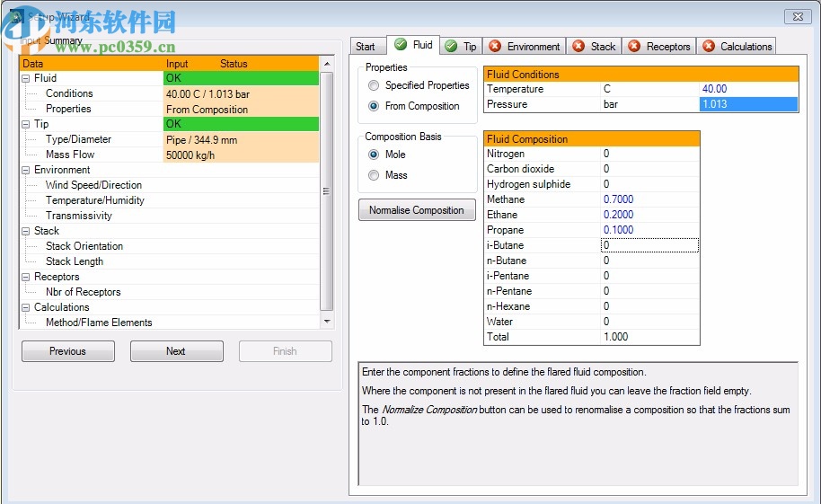Edit the Ethane fraction 0.2000
The height and width of the screenshot is (504, 821).
[649, 215]
